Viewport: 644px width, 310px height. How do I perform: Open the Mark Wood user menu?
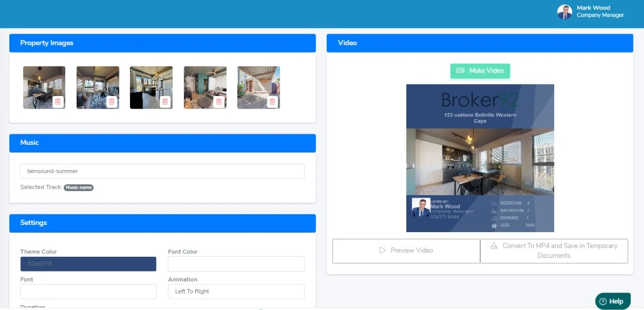[x=591, y=12]
